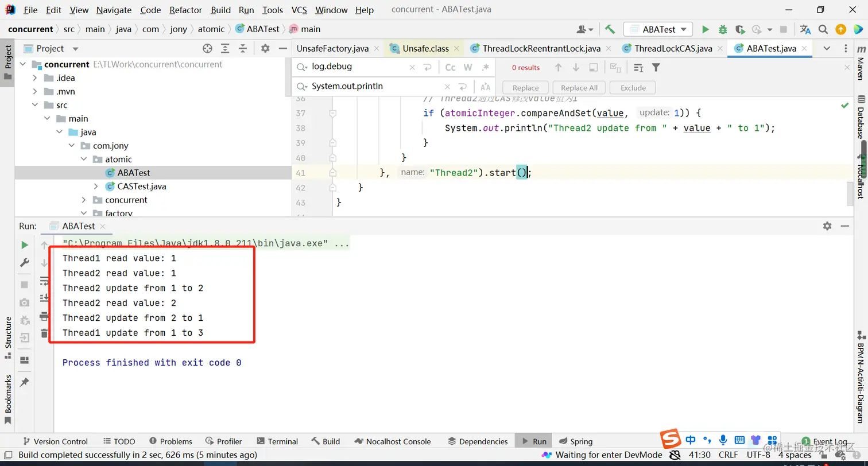Click the System.out.println replace field
Image resolution: width=868 pixels, height=466 pixels.
click(375, 87)
